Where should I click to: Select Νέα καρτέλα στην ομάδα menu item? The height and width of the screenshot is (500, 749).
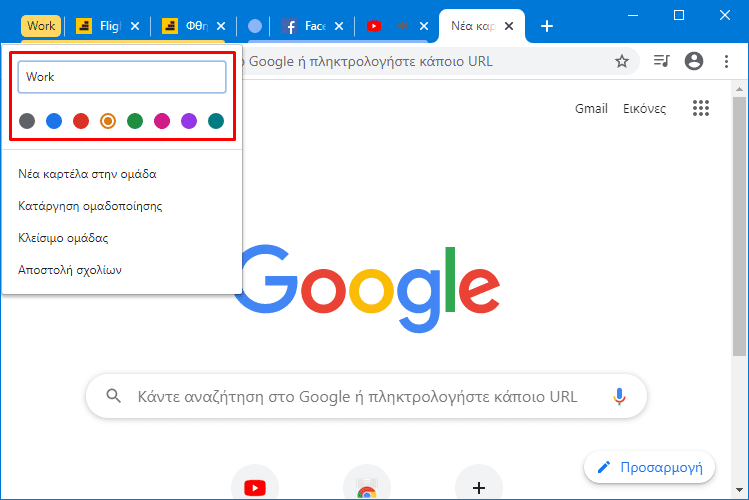pyautogui.click(x=122, y=174)
